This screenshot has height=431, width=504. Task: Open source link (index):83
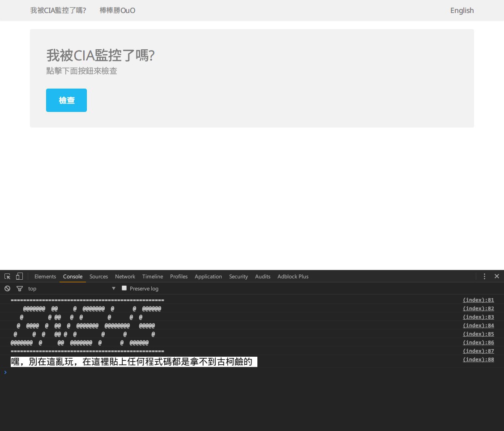click(x=478, y=317)
